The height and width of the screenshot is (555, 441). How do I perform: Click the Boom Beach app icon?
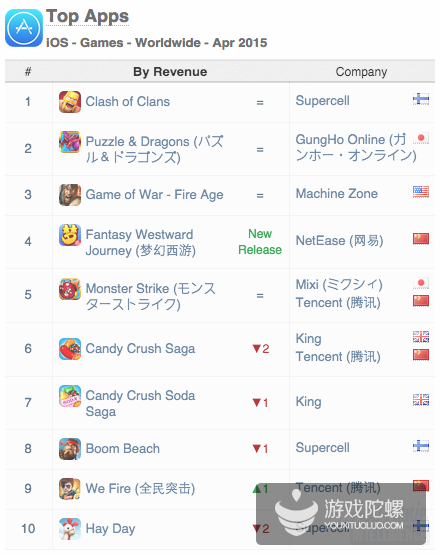(x=70, y=449)
